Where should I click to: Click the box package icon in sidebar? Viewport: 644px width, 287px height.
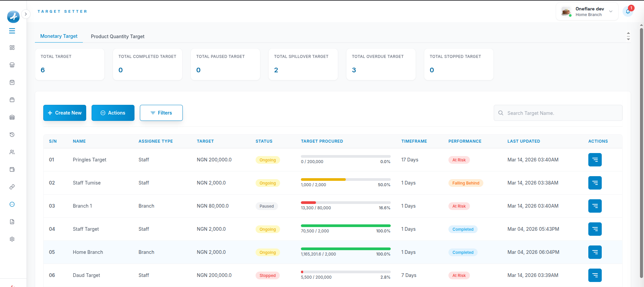pyautogui.click(x=12, y=100)
